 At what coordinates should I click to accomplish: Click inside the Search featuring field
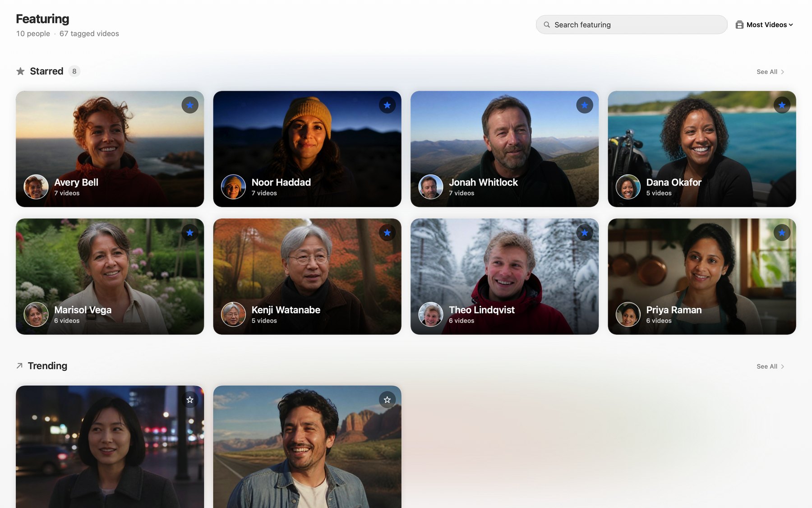point(631,25)
